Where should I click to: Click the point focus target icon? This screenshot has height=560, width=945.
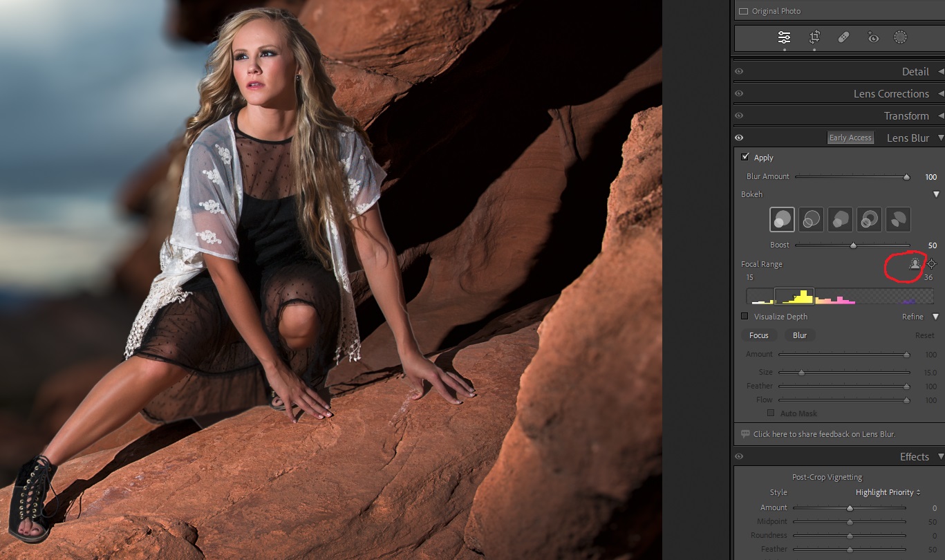pyautogui.click(x=932, y=263)
